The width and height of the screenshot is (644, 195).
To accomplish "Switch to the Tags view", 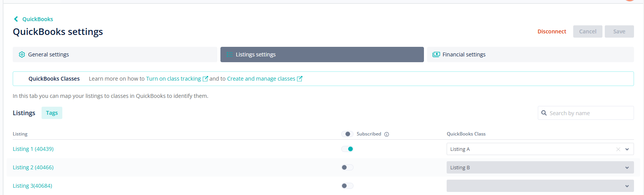I will click(x=52, y=113).
